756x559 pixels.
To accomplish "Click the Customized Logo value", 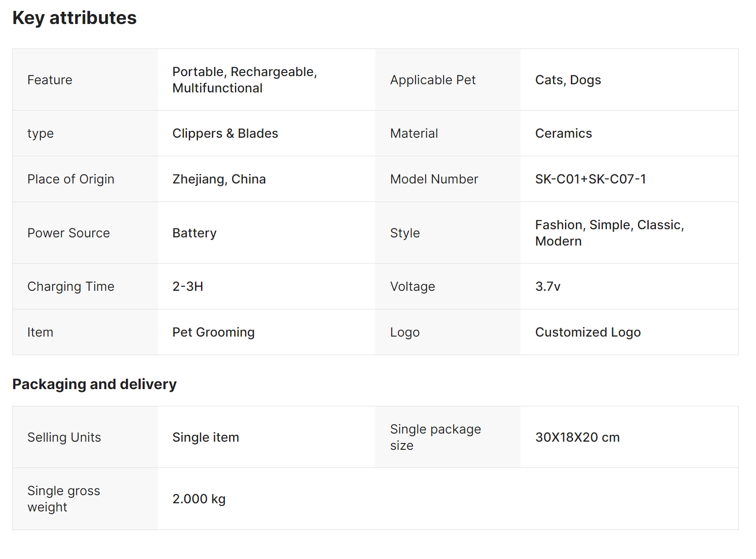I will tap(588, 332).
